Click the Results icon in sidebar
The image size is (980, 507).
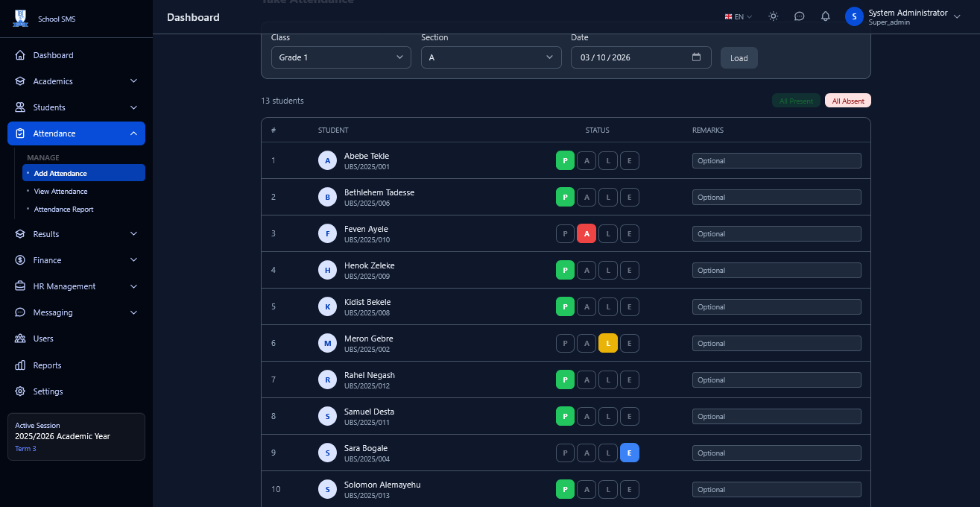point(20,234)
